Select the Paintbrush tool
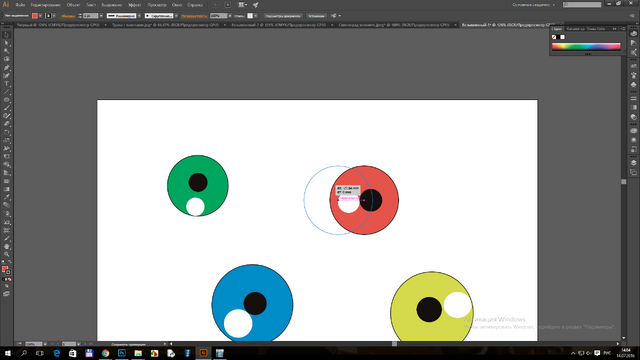The width and height of the screenshot is (640, 360). (x=6, y=109)
